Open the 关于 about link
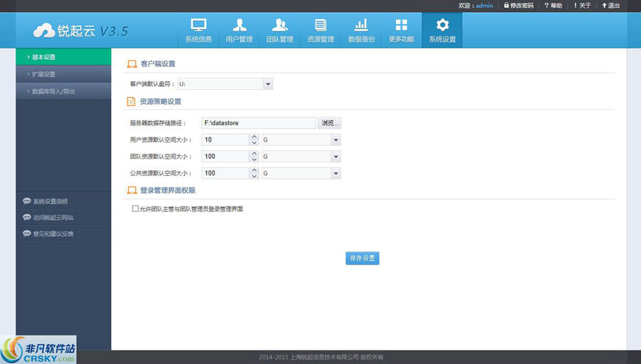This screenshot has height=364, width=641. (583, 5)
